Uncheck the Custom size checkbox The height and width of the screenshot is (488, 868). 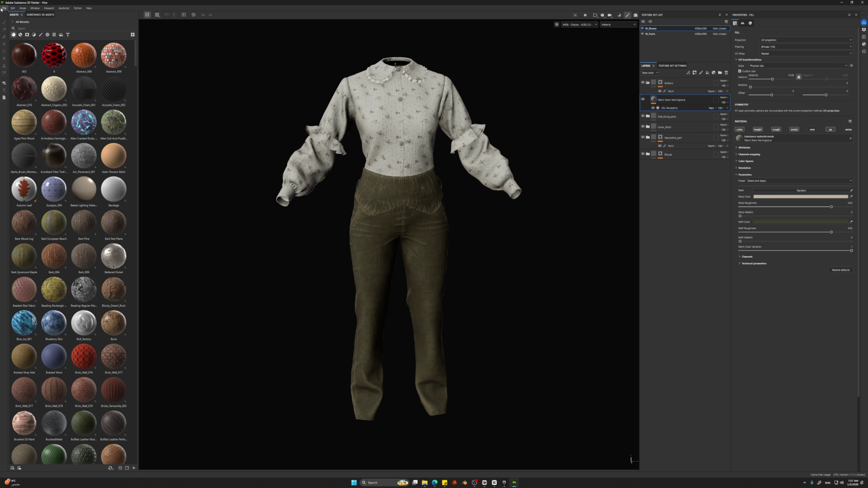pyautogui.click(x=739, y=71)
